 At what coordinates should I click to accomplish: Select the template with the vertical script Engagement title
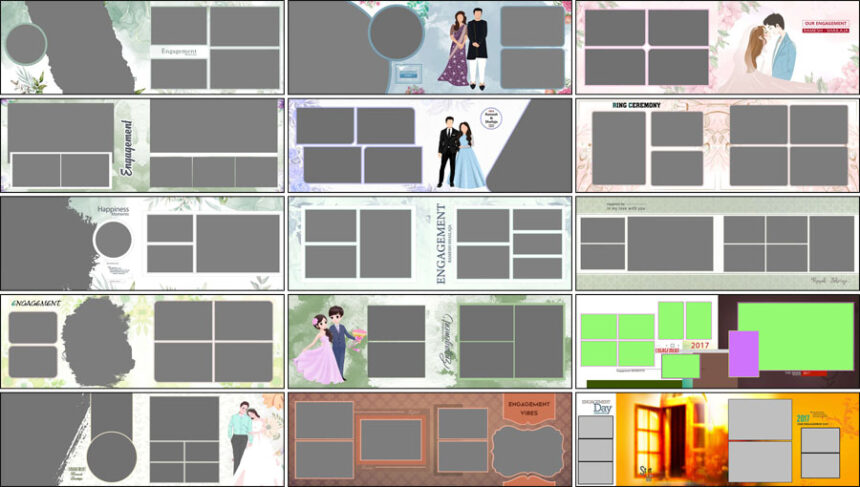pyautogui.click(x=143, y=145)
